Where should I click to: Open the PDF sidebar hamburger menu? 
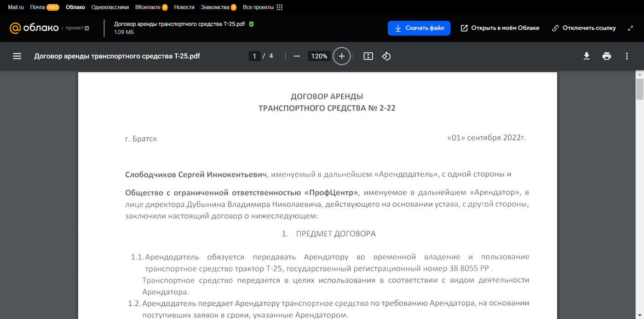[17, 56]
